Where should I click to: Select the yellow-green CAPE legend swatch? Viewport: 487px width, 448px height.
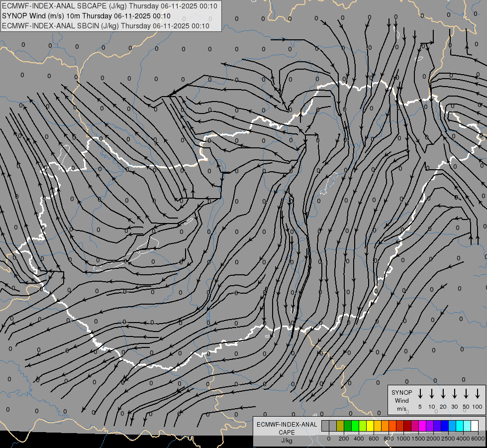tap(363, 426)
